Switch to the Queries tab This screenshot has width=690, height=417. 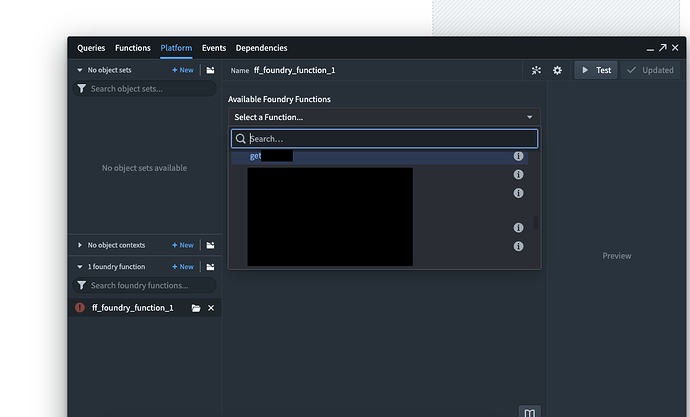point(91,48)
